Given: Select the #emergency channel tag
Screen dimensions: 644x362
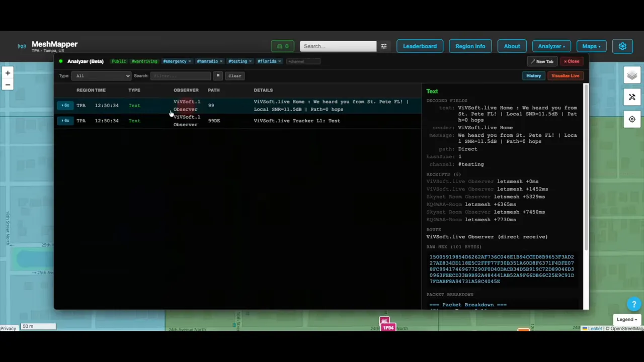Looking at the screenshot, I should (x=175, y=61).
